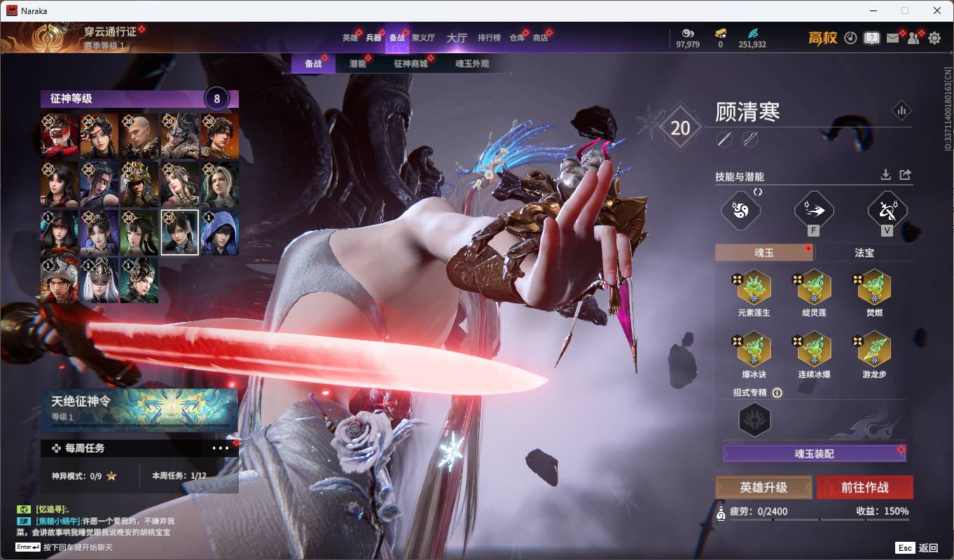The image size is (954, 560).
Task: Open the friends list icon
Action: [x=913, y=38]
